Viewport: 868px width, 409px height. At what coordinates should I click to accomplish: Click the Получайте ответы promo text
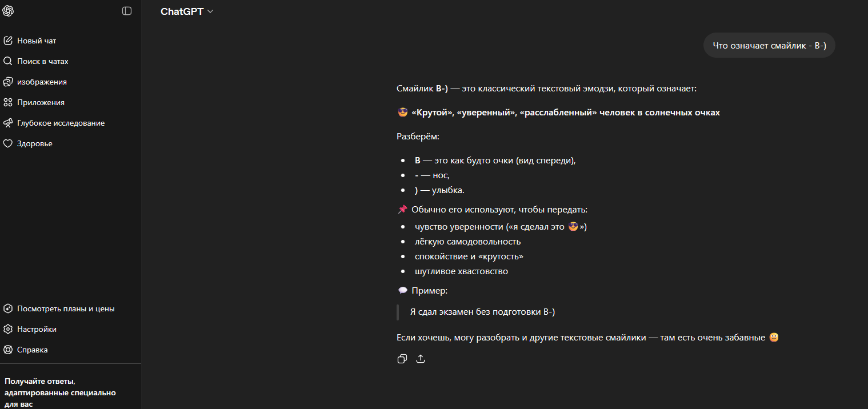point(60,392)
